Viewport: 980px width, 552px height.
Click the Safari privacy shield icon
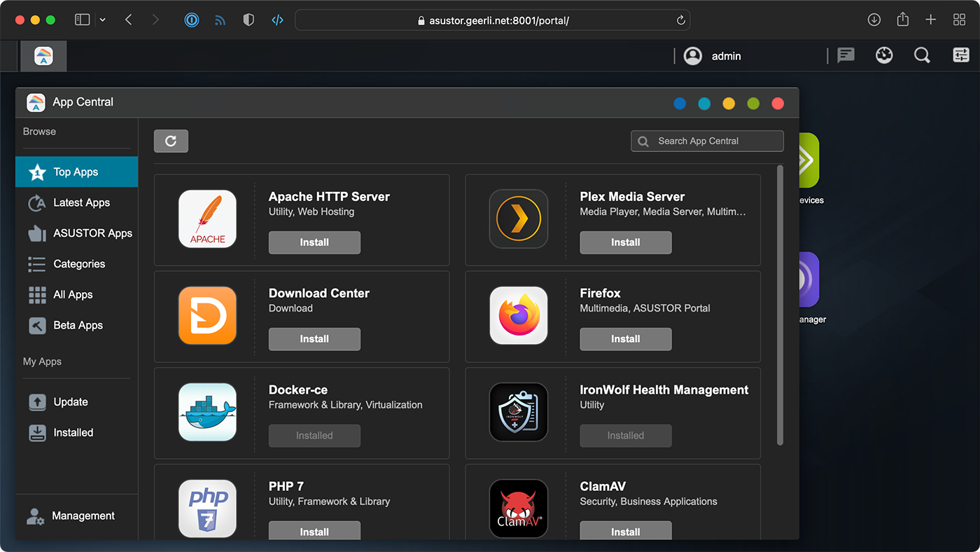pos(248,20)
